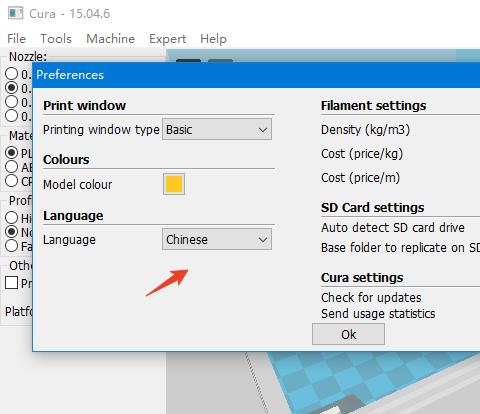This screenshot has width=480, height=414.
Task: Open the Expert menu
Action: pyautogui.click(x=167, y=39)
